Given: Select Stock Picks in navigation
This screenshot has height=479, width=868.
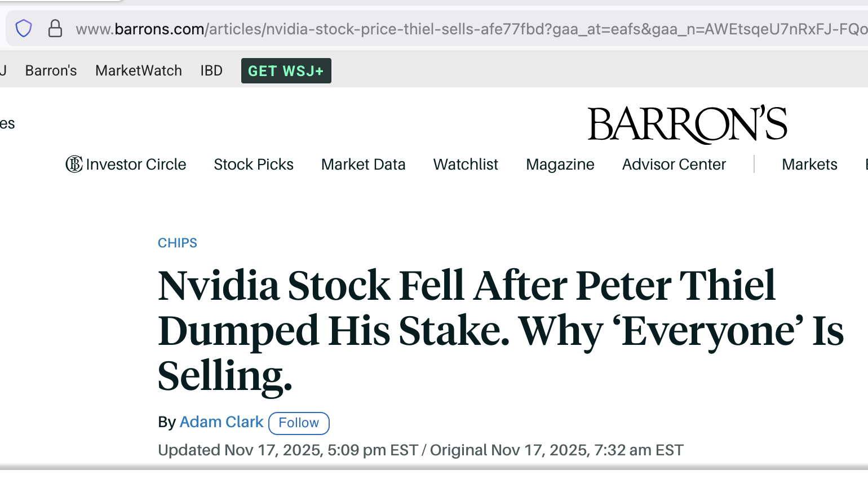Looking at the screenshot, I should tap(254, 164).
